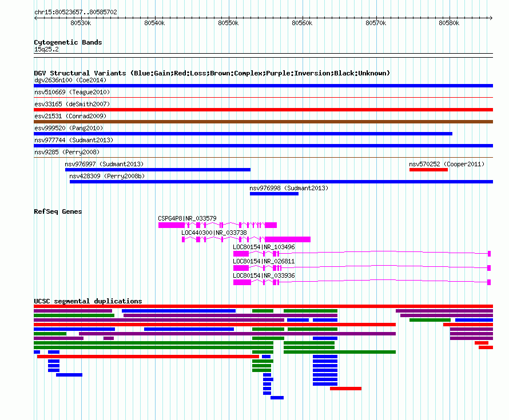
Task: Click the thick red bar for esv33165
Action: 263,110
